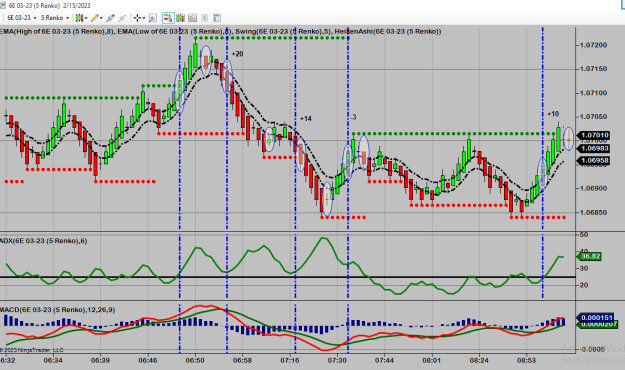
Task: Click the 1.06958 price marker
Action: [x=594, y=161]
